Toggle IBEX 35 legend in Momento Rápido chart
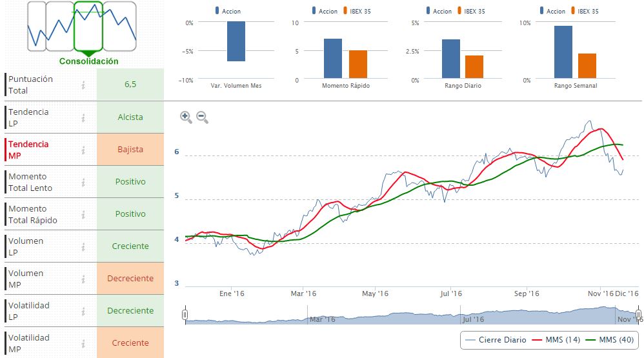 click(x=357, y=11)
